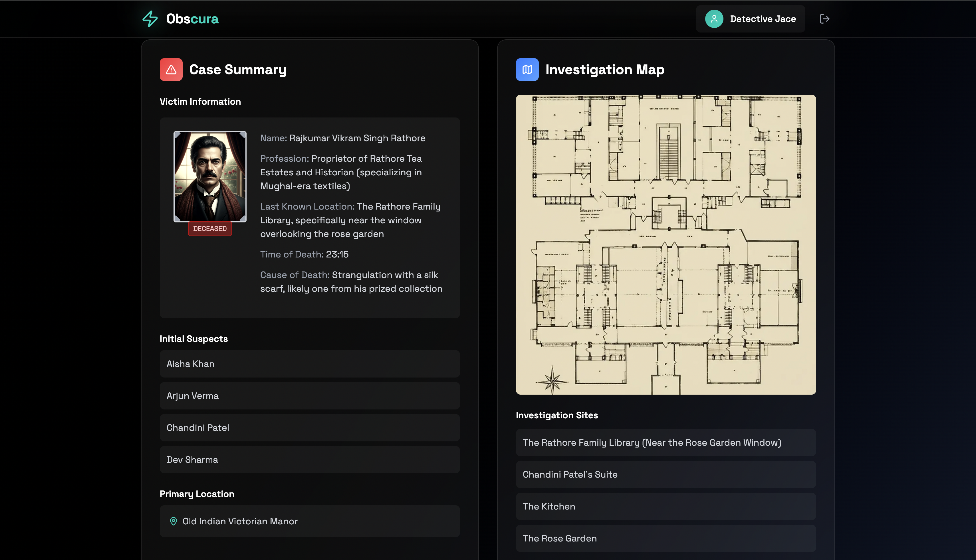Click the Detective Jace avatar icon
976x560 pixels.
[x=714, y=19]
